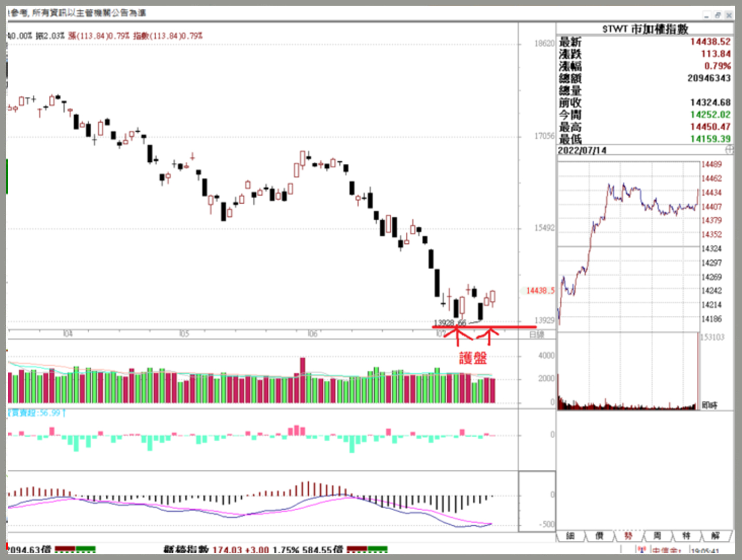Screen dimensions: 742x560
Task: Click the day low 14159.39
Action: coord(710,139)
